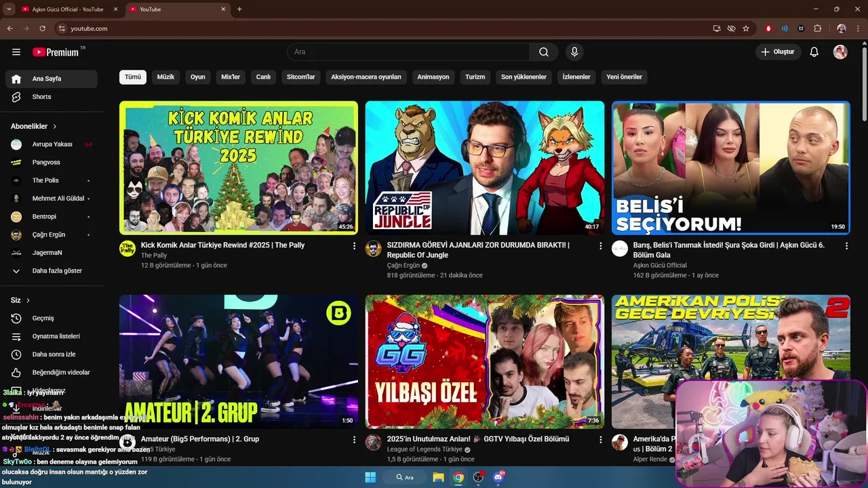Reload the page with refresh button
Image resolution: width=868 pixels, height=488 pixels.
pyautogui.click(x=42, y=28)
